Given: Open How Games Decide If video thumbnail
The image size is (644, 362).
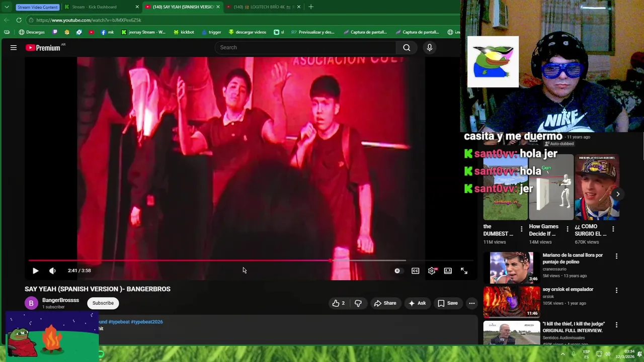Looking at the screenshot, I should coord(551,188).
